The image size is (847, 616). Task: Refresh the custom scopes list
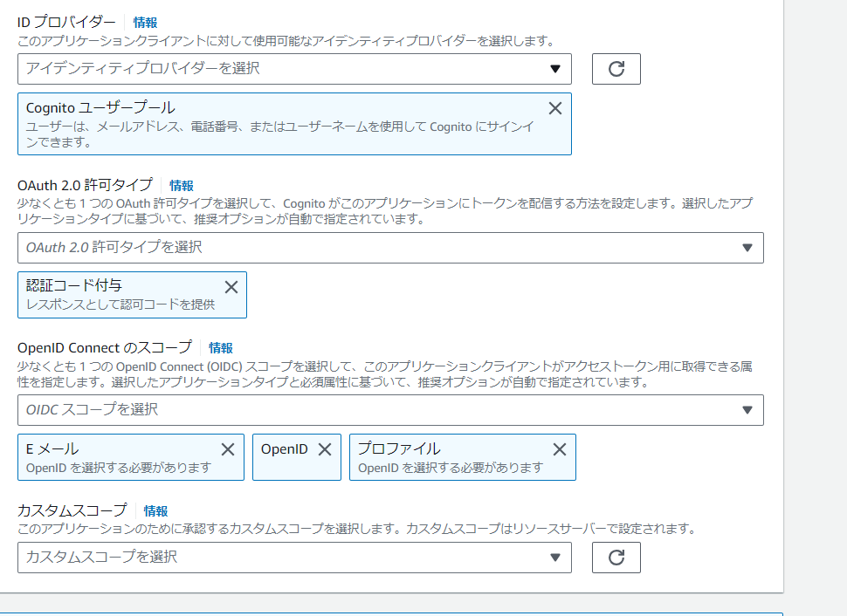click(x=616, y=557)
